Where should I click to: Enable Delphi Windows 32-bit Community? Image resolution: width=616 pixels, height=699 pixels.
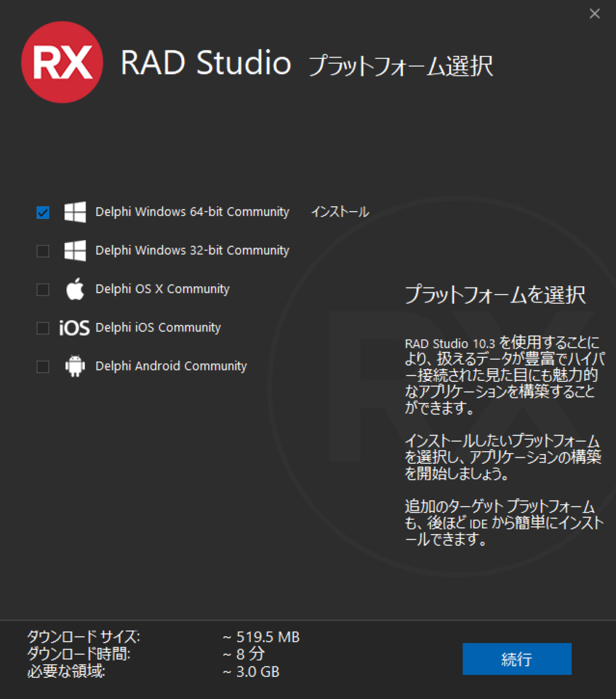click(42, 250)
